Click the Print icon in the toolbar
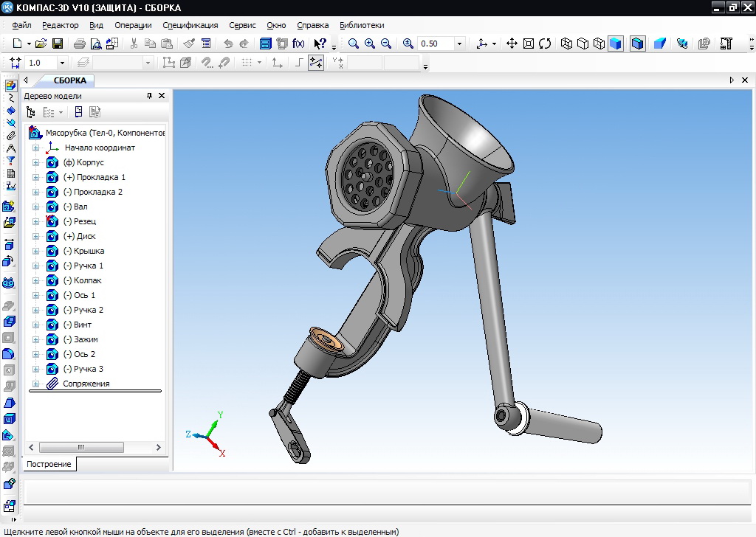The height and width of the screenshot is (537, 756). [80, 44]
